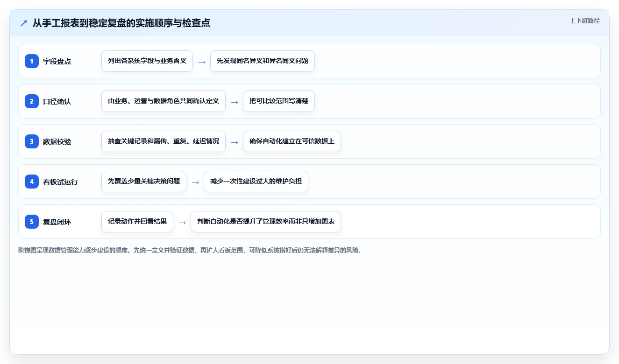The height and width of the screenshot is (364, 619).
Task: Click the 字段盘点 step label
Action: coord(57,61)
